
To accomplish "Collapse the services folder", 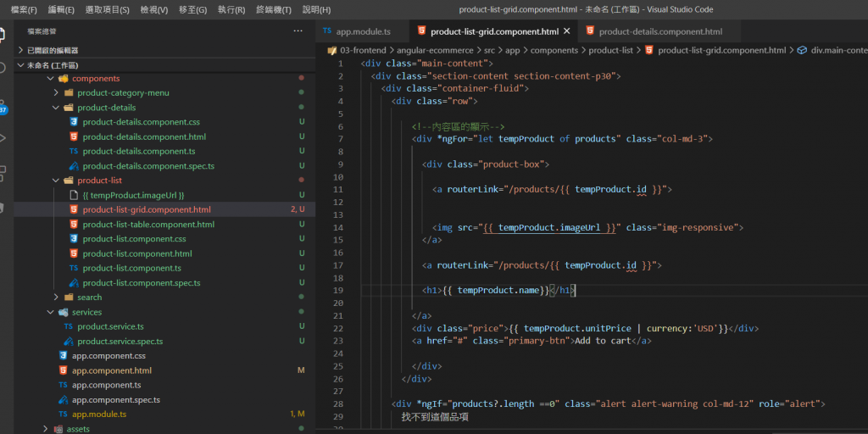I will coord(86,312).
